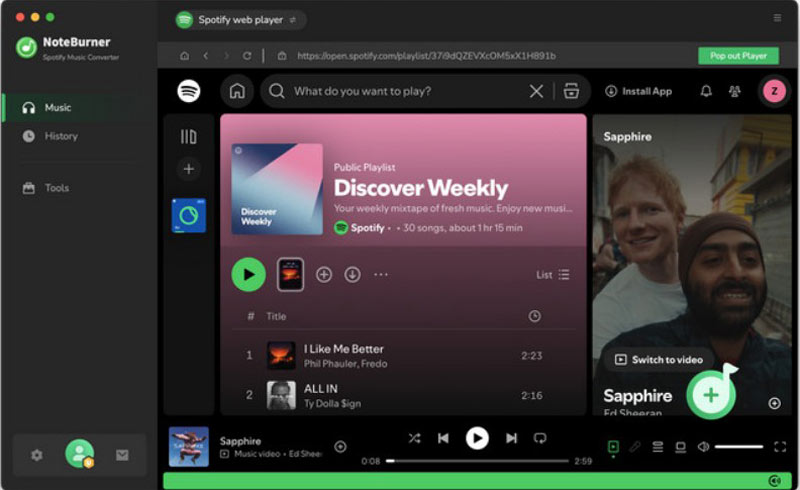Reload the web player page

[247, 56]
